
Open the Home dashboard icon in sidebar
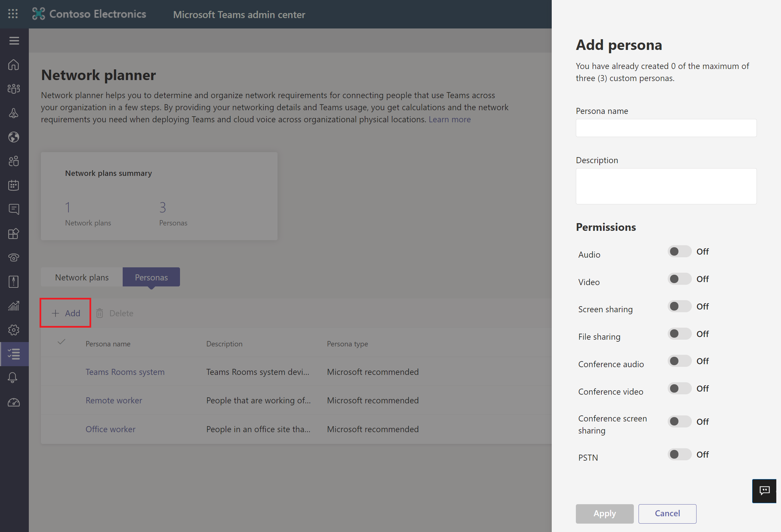14,64
